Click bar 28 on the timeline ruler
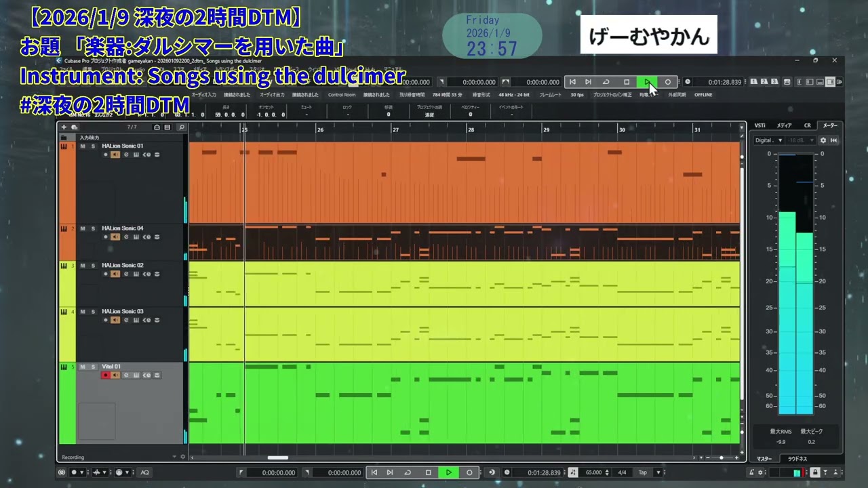 pyautogui.click(x=471, y=129)
